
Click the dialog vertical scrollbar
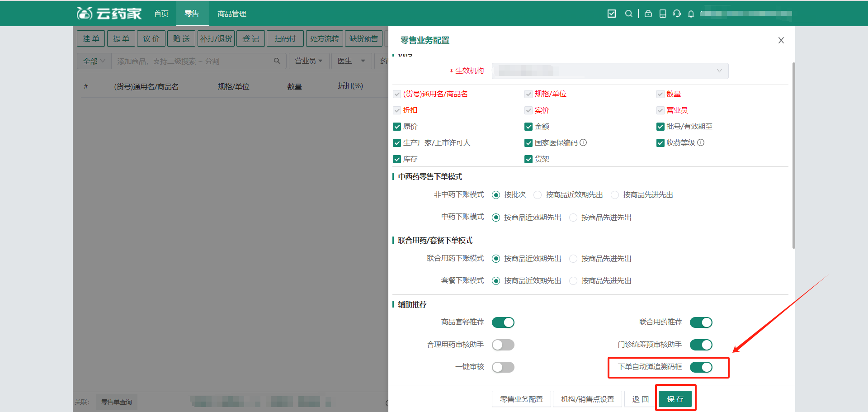tap(794, 156)
